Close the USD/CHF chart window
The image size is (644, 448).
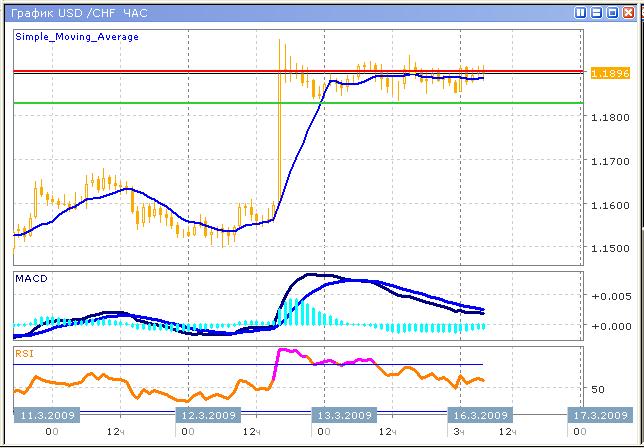click(x=629, y=13)
